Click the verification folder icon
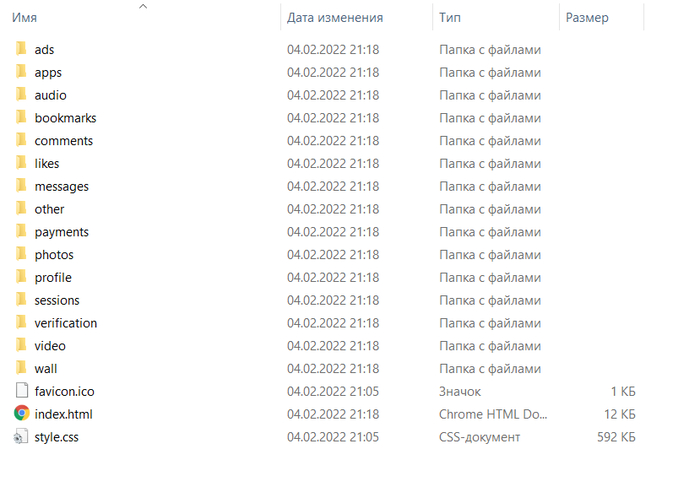 pyautogui.click(x=21, y=321)
